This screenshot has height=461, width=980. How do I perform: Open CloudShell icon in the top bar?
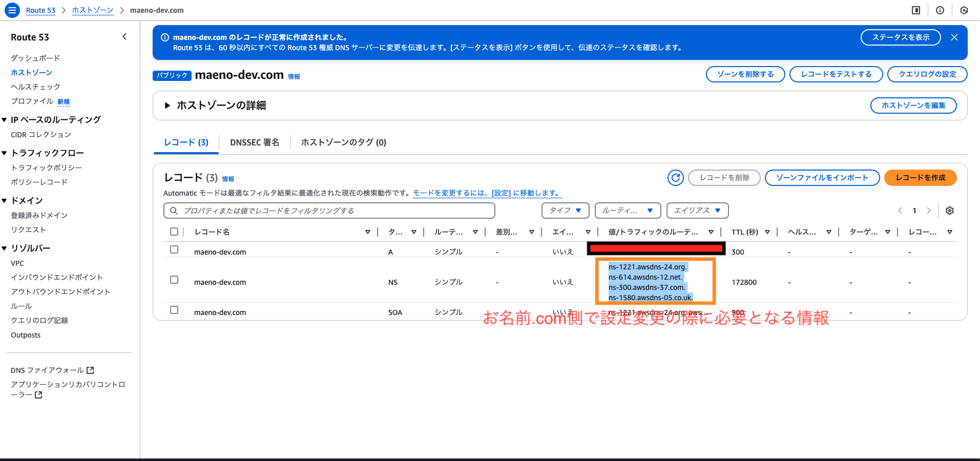(965, 10)
